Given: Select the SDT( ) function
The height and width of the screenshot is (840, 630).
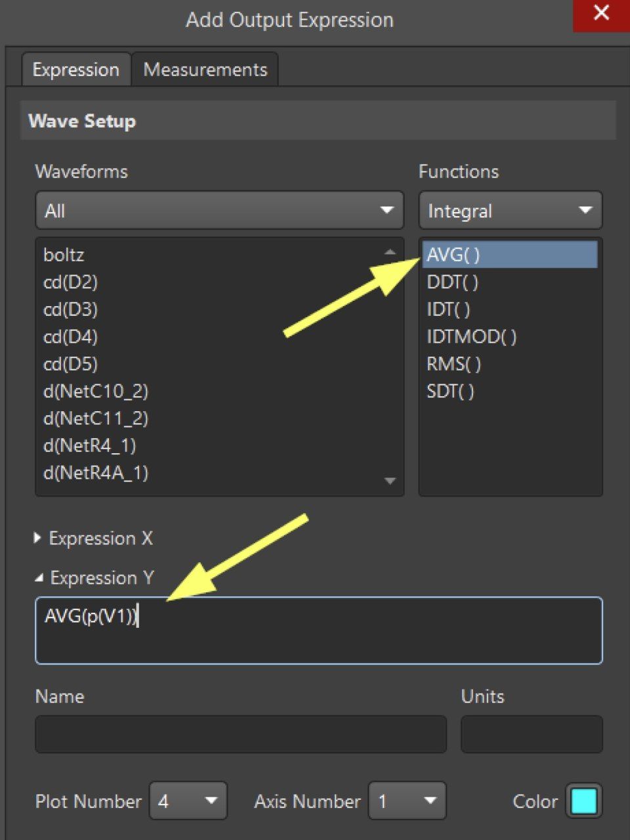Looking at the screenshot, I should click(x=450, y=391).
